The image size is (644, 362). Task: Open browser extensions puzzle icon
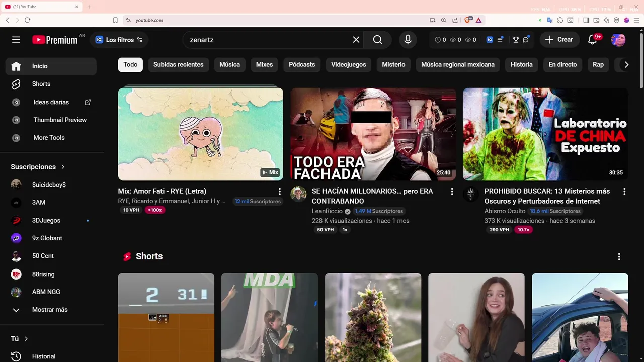pyautogui.click(x=560, y=20)
